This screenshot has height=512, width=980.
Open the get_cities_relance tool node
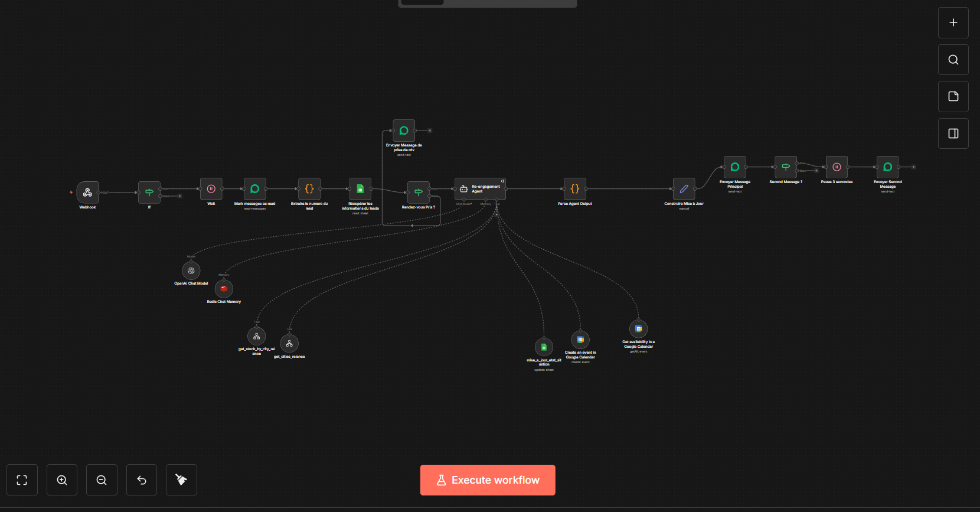click(x=289, y=344)
